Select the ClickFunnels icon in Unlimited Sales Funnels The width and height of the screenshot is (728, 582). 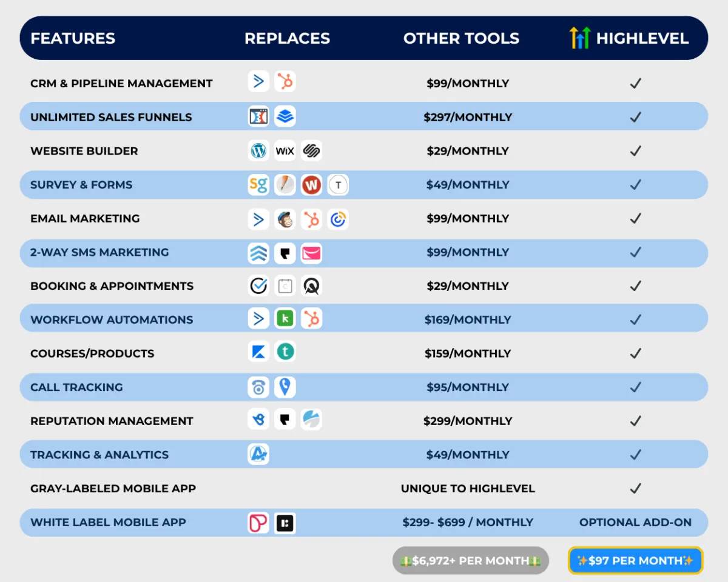coord(259,116)
